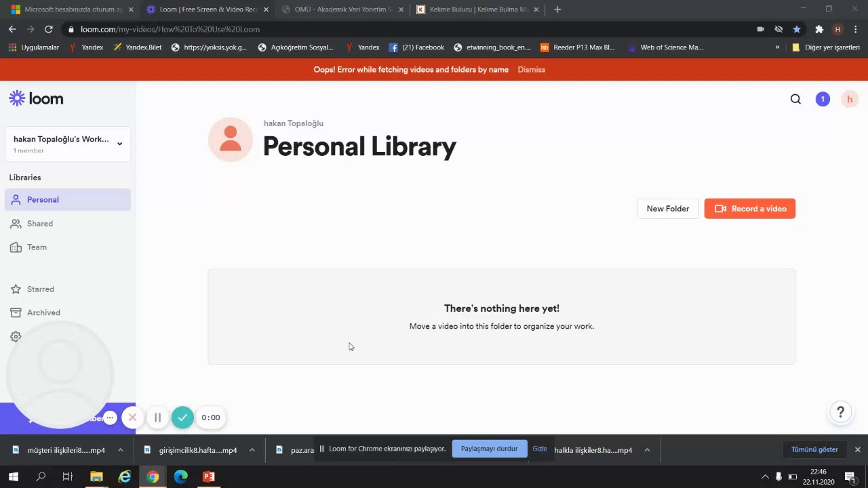This screenshot has height=488, width=868.
Task: Close the downloads bar
Action: tap(857, 449)
